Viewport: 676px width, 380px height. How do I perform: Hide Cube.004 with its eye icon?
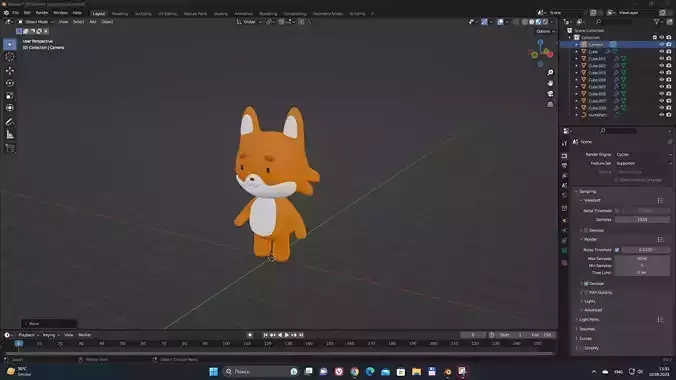[x=662, y=80]
